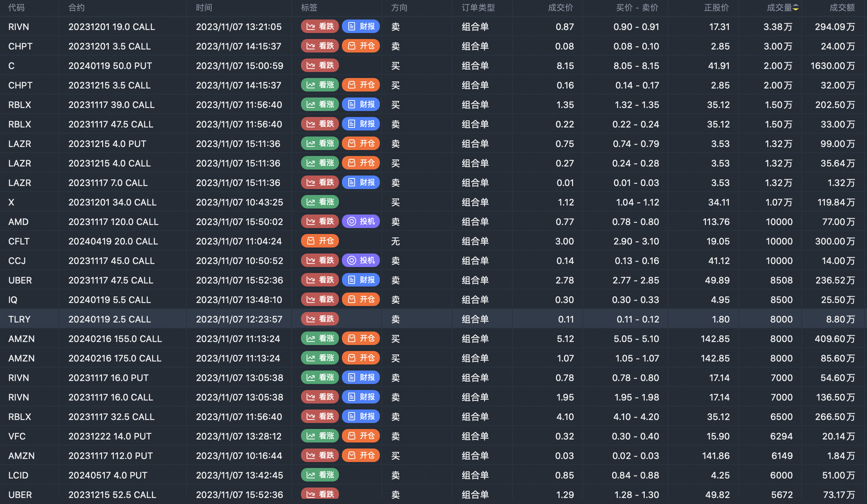Click the 财报 tag in RBLX 39.0 CALL row
This screenshot has height=504, width=867.
(361, 105)
